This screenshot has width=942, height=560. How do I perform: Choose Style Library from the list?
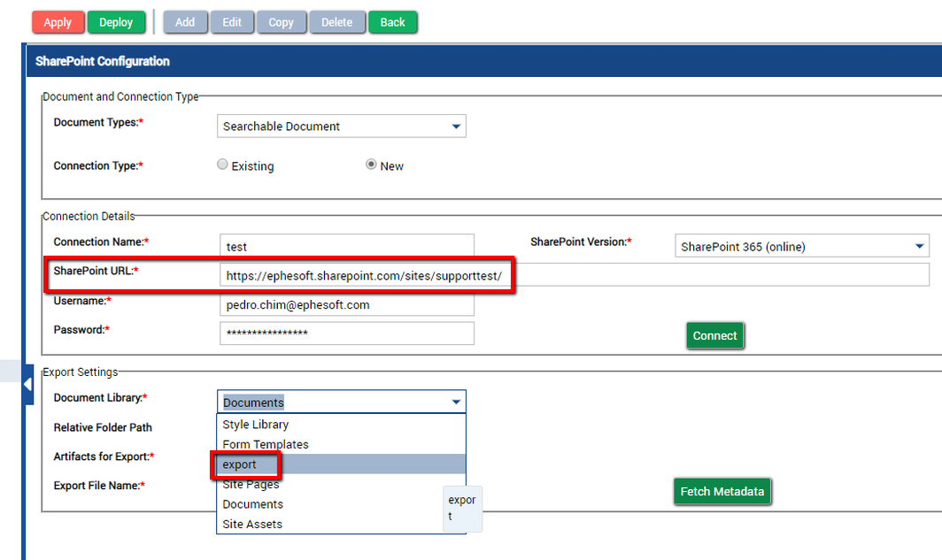click(341, 425)
